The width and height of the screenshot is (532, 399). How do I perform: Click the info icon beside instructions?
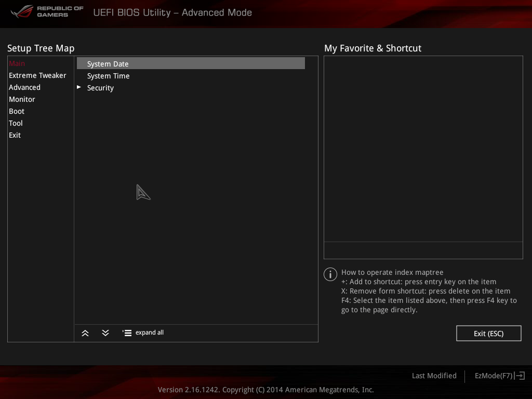(330, 274)
